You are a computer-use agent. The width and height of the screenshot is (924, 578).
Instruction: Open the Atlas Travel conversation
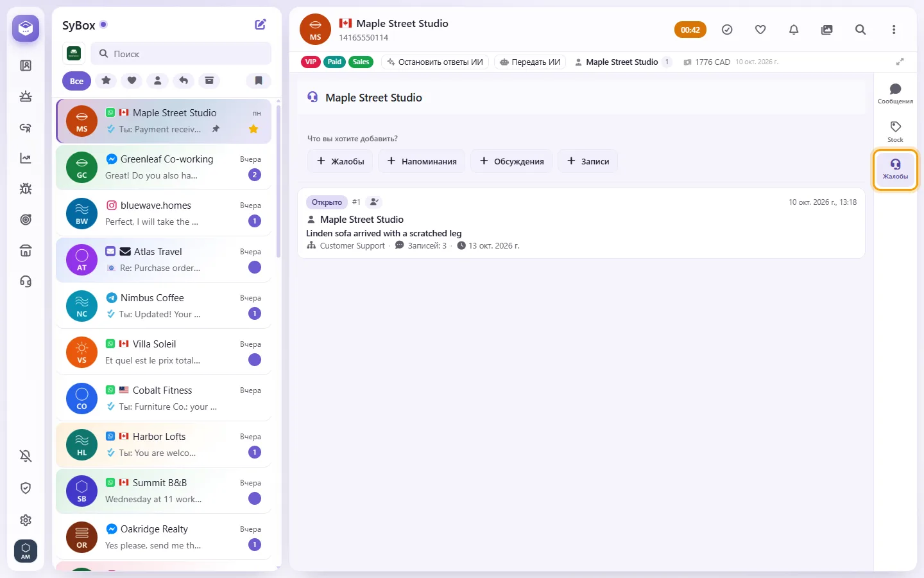point(164,259)
